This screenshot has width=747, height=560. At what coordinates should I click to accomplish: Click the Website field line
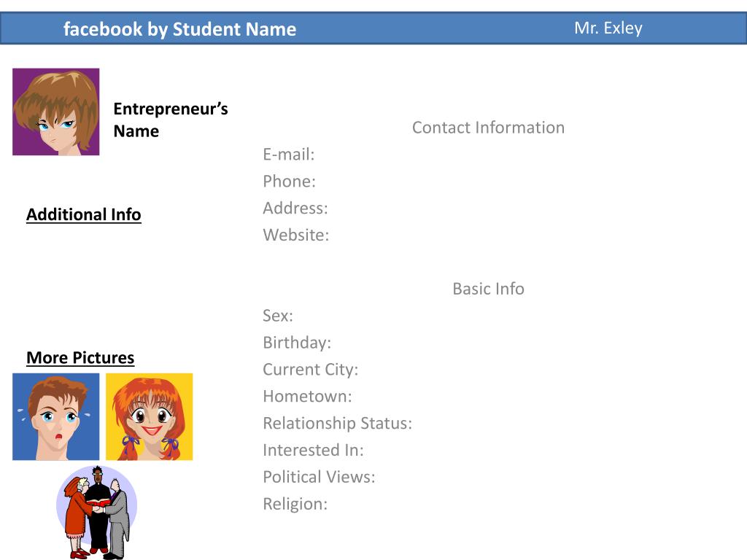pos(296,236)
